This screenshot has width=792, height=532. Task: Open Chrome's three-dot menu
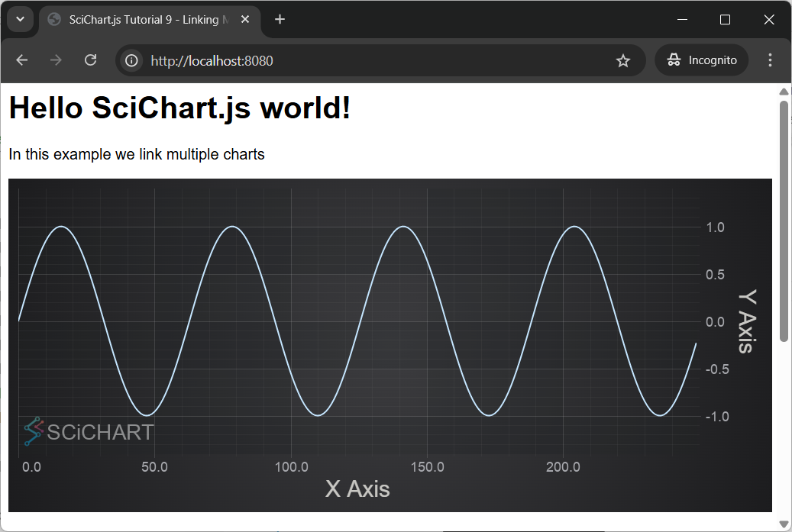point(770,60)
